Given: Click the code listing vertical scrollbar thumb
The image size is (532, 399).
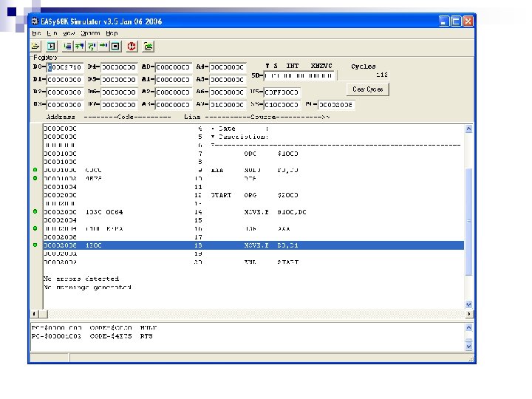Looking at the screenshot, I should tap(468, 222).
